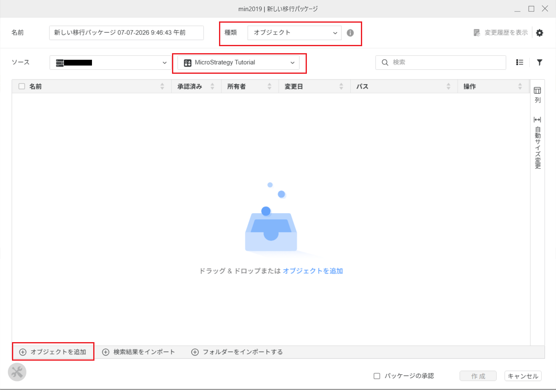Sort by 操作 column arrows
The width and height of the screenshot is (556, 392).
tap(520, 86)
